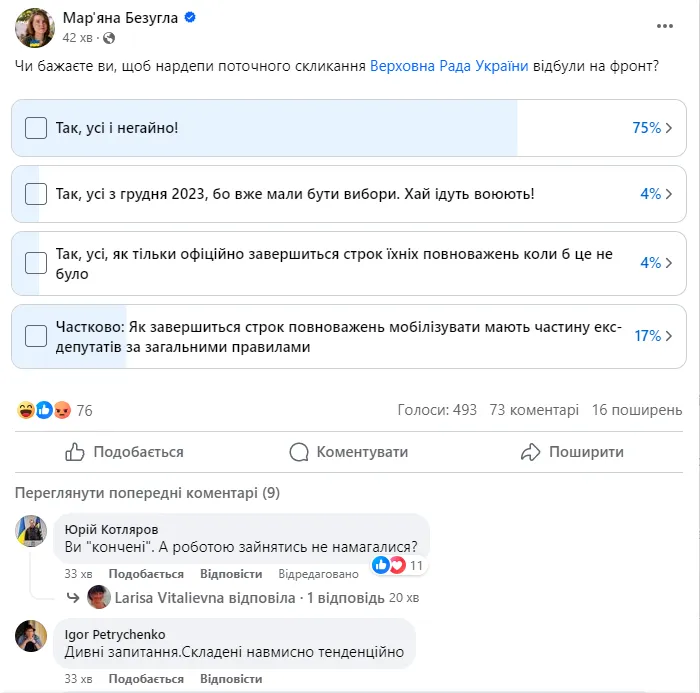Click the speech bubble Comment icon
Image resolution: width=700 pixels, height=693 pixels.
pos(299,452)
